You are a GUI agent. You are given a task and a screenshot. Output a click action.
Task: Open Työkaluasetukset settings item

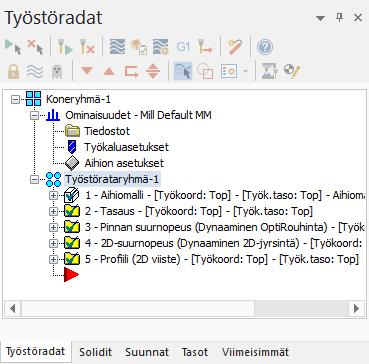[126, 147]
